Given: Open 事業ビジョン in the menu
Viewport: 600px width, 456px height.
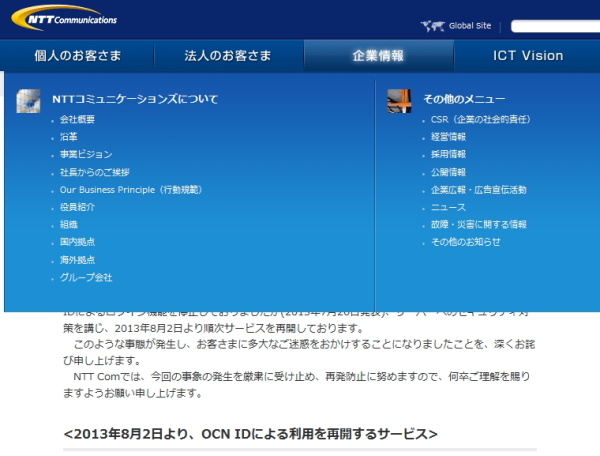Looking at the screenshot, I should tap(86, 155).
